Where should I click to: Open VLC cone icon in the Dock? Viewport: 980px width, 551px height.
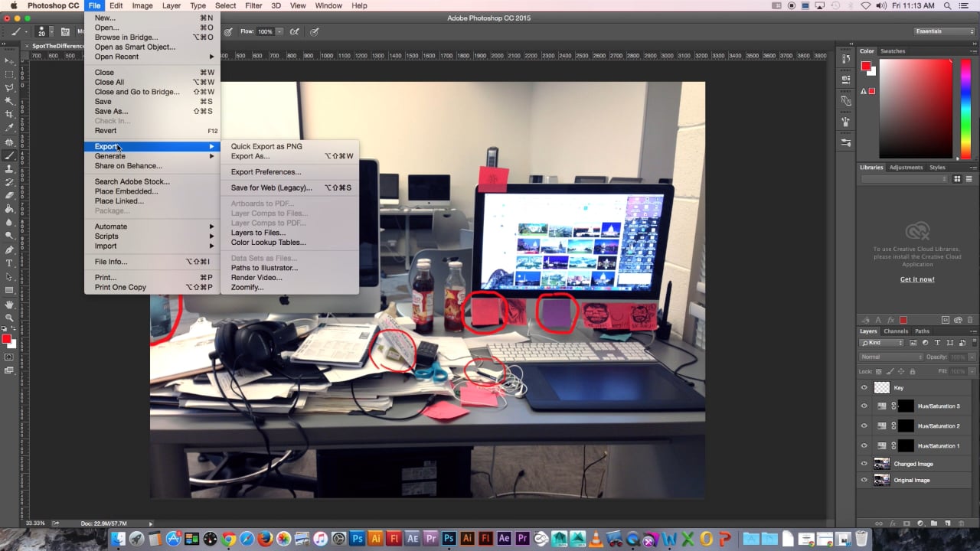click(596, 539)
